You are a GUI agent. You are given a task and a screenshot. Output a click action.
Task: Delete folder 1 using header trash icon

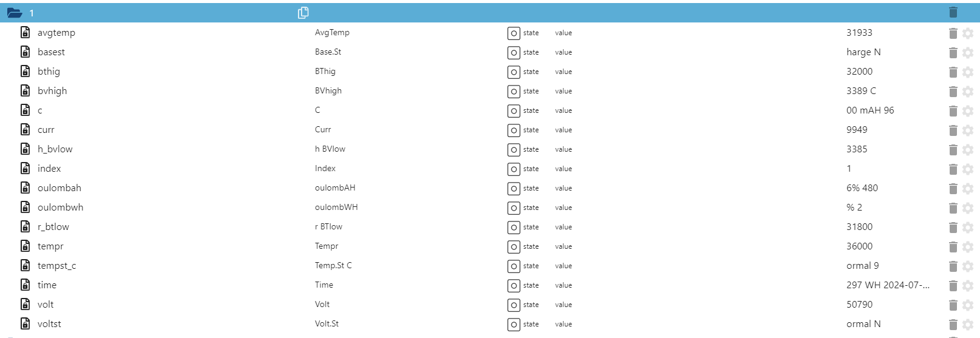click(953, 13)
